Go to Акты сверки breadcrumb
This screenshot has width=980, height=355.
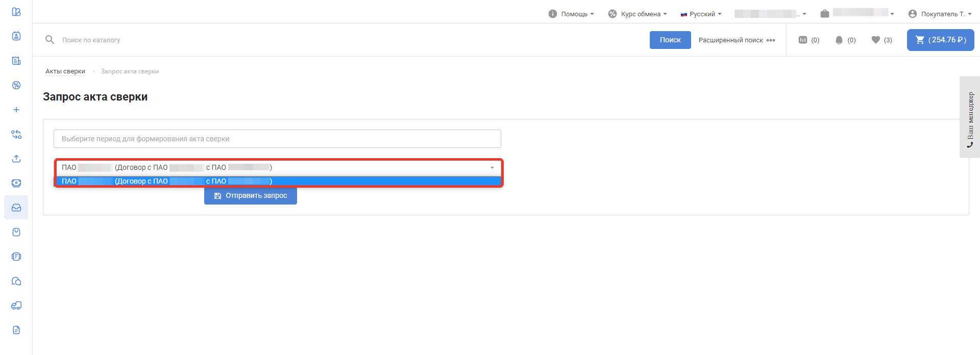point(65,71)
